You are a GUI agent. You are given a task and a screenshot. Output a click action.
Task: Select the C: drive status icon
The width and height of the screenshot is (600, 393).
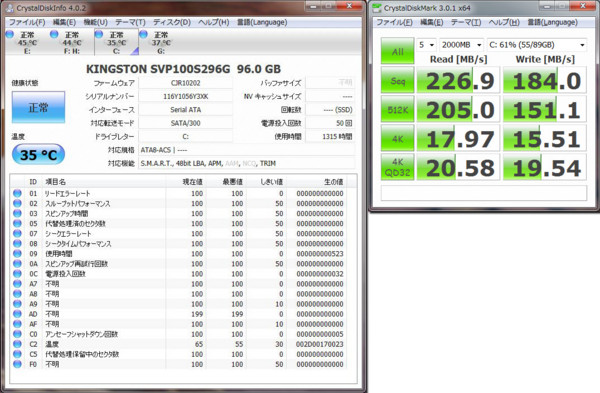99,35
